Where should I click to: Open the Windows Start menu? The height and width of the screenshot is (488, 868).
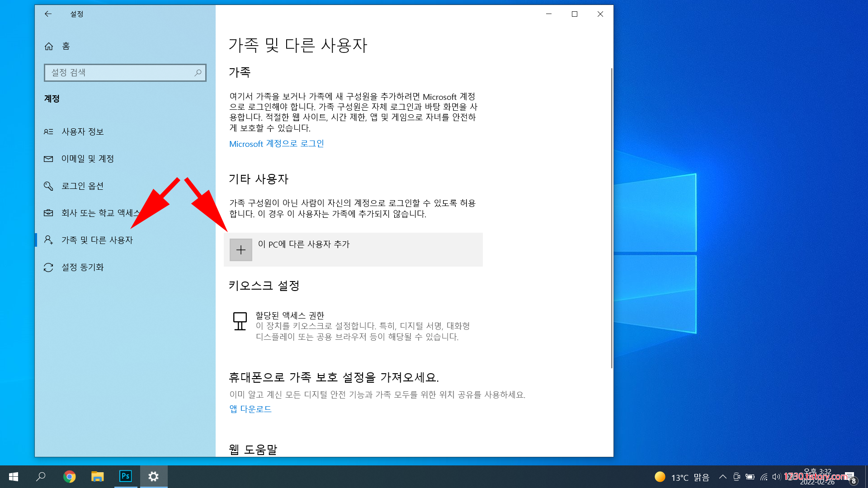14,476
